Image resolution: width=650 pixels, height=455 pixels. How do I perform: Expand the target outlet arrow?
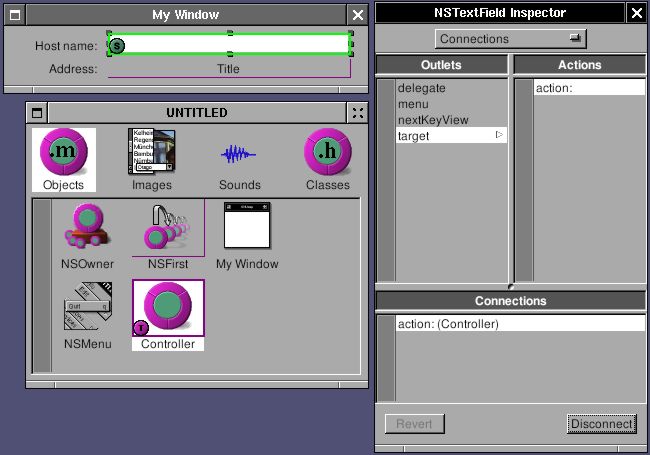[500, 135]
